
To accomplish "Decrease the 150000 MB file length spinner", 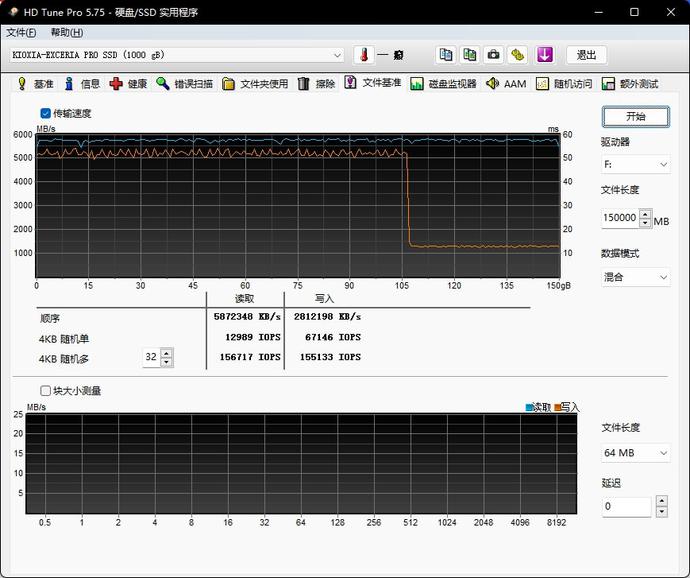I will click(x=645, y=223).
